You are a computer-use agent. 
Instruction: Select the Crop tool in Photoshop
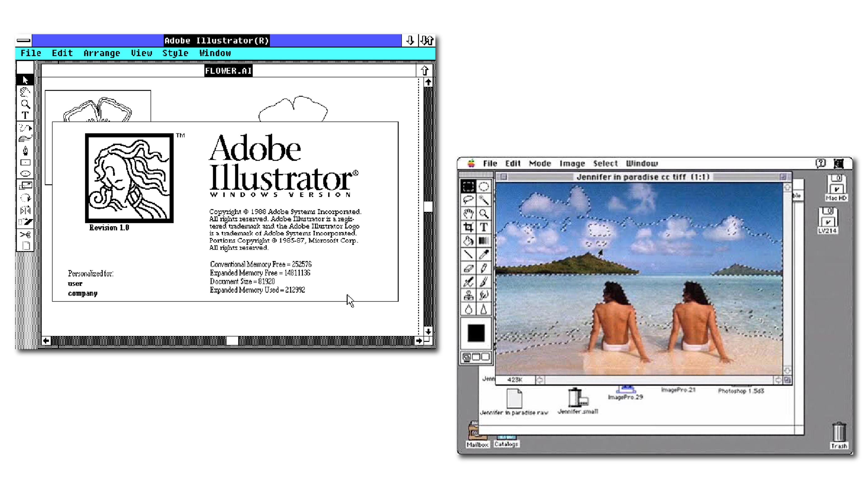coord(468,227)
